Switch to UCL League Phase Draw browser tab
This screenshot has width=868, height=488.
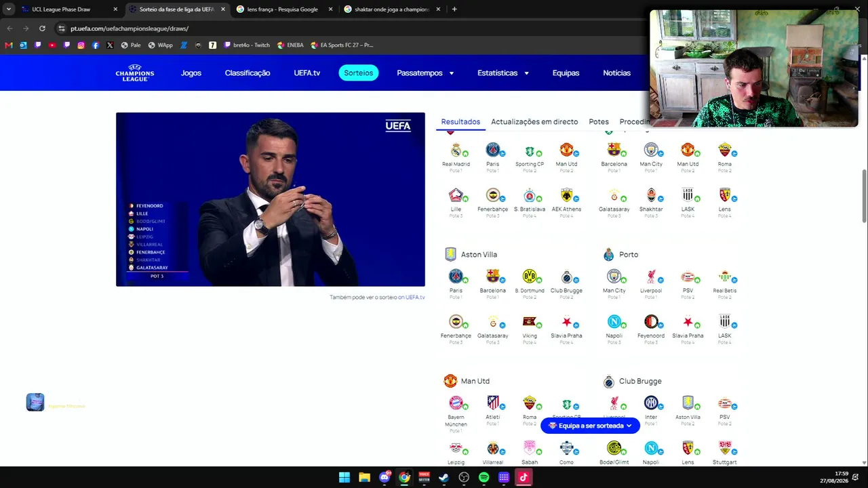[68, 9]
